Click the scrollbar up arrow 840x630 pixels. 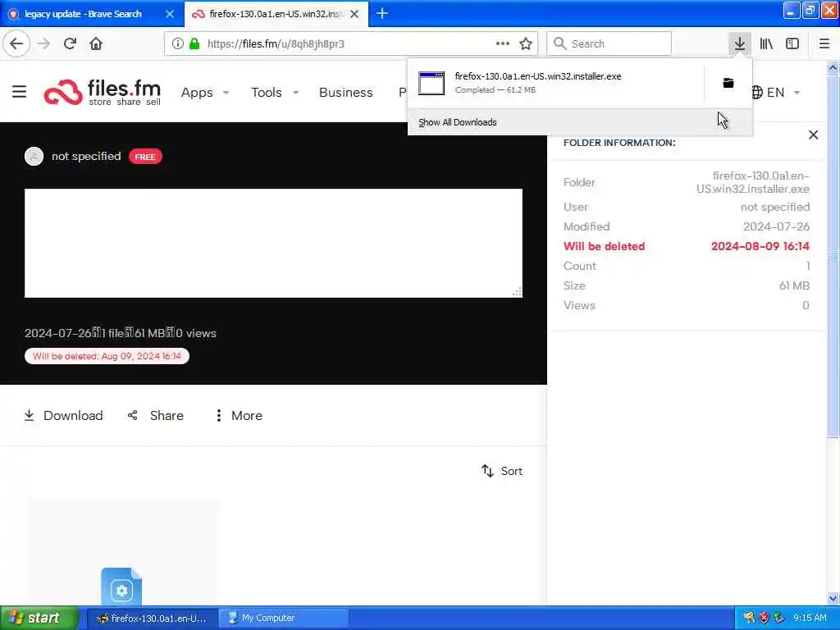click(833, 67)
